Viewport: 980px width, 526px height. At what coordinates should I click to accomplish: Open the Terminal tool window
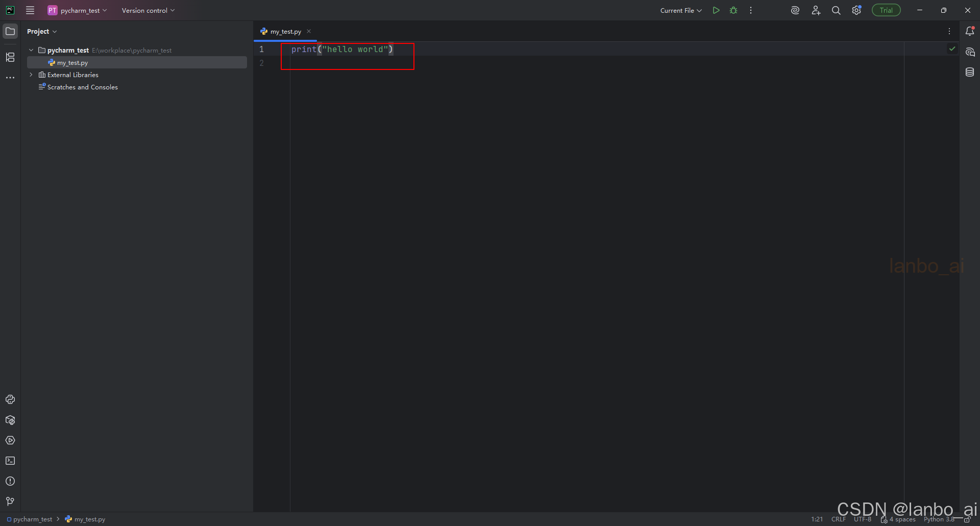(x=10, y=461)
